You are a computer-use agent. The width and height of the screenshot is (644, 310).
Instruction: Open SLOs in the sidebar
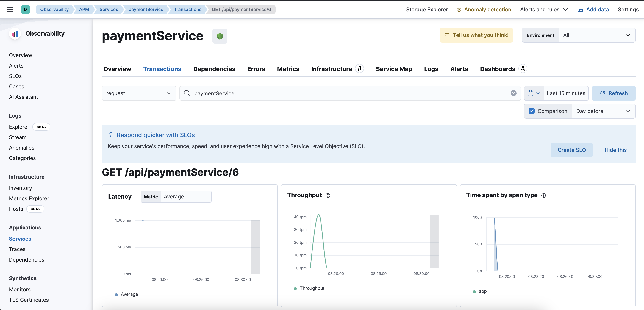pos(15,76)
